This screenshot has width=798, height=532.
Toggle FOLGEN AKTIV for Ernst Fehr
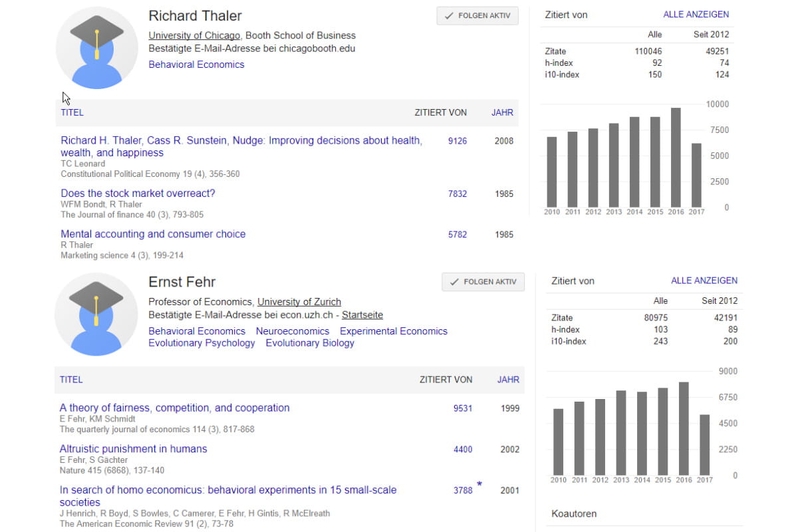483,282
